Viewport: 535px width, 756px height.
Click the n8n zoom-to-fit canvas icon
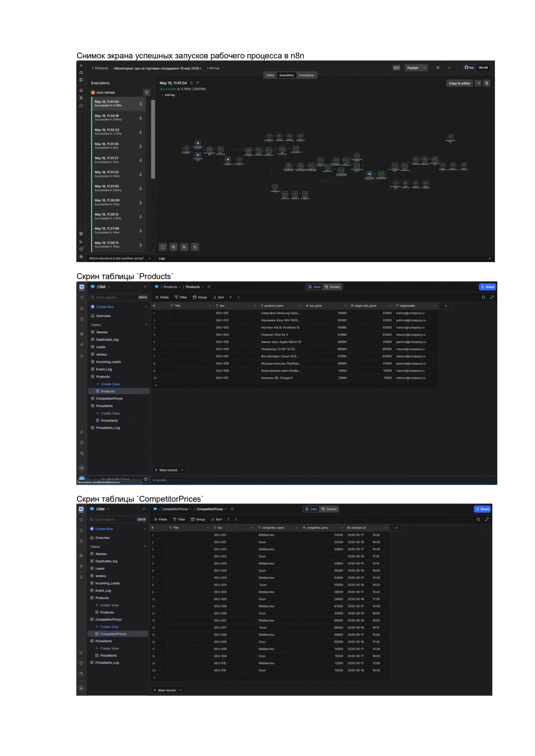163,247
